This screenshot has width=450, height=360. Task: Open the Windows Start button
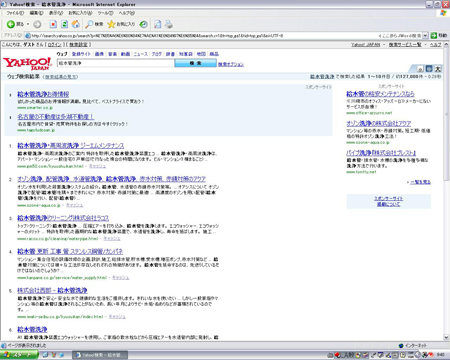tap(19, 355)
